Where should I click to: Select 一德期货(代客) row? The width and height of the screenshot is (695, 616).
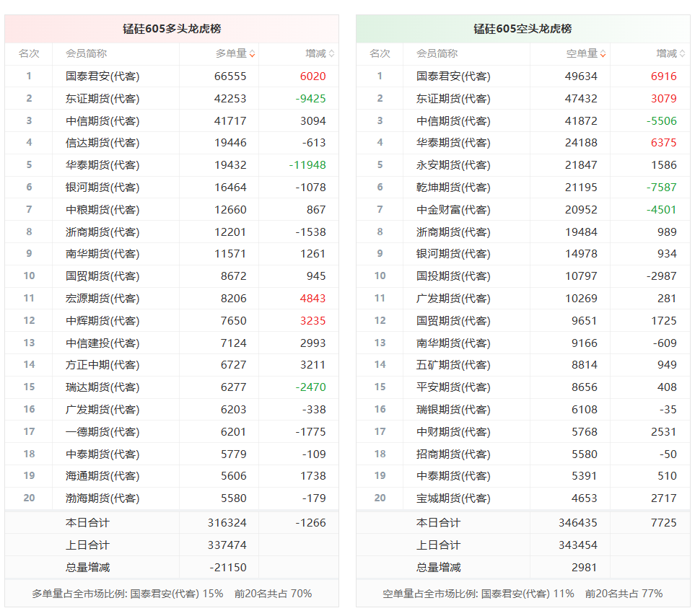(x=172, y=432)
